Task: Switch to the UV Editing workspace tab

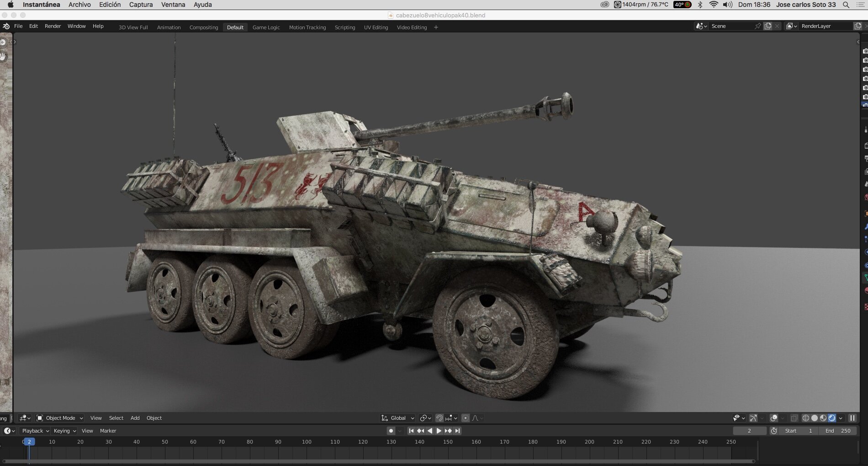Action: click(x=376, y=27)
